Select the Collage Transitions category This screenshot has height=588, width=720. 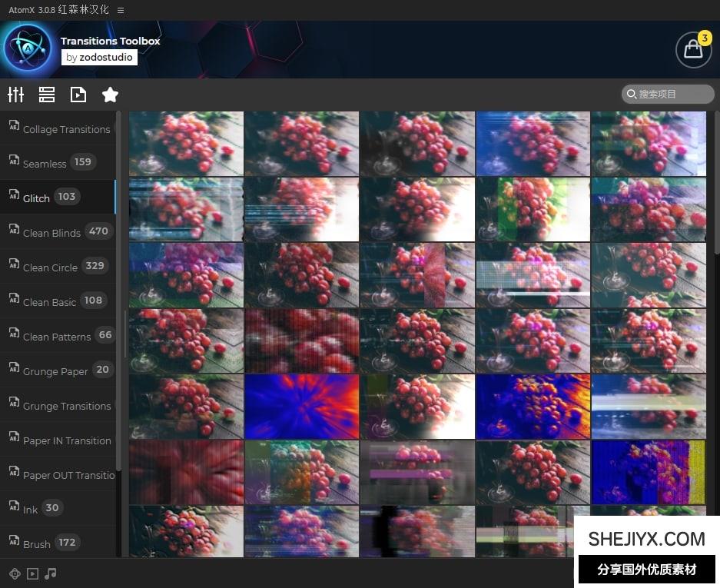[x=66, y=129]
